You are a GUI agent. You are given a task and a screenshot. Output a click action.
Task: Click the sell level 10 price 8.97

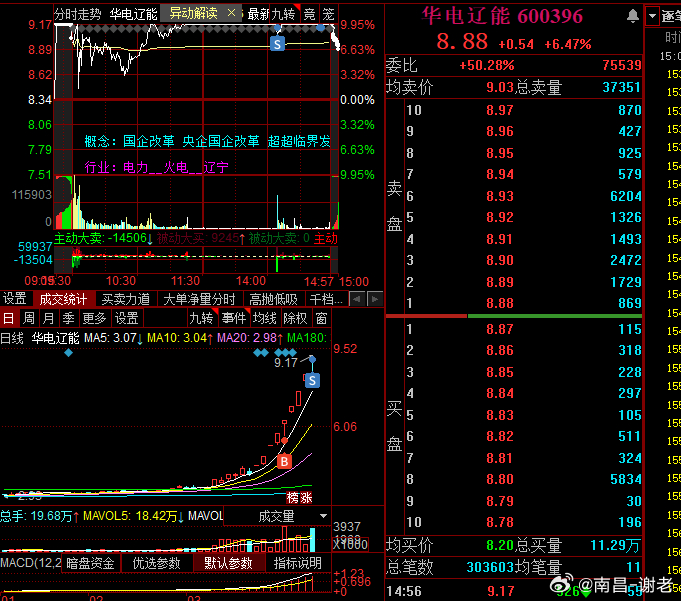(x=499, y=110)
